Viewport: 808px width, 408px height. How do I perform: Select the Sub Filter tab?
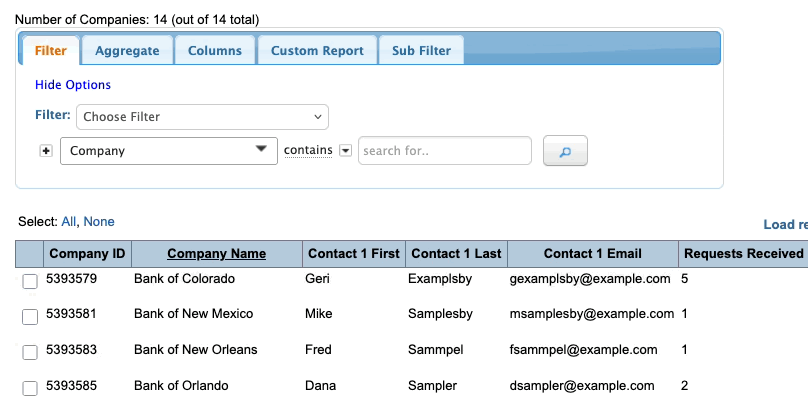[x=421, y=51]
